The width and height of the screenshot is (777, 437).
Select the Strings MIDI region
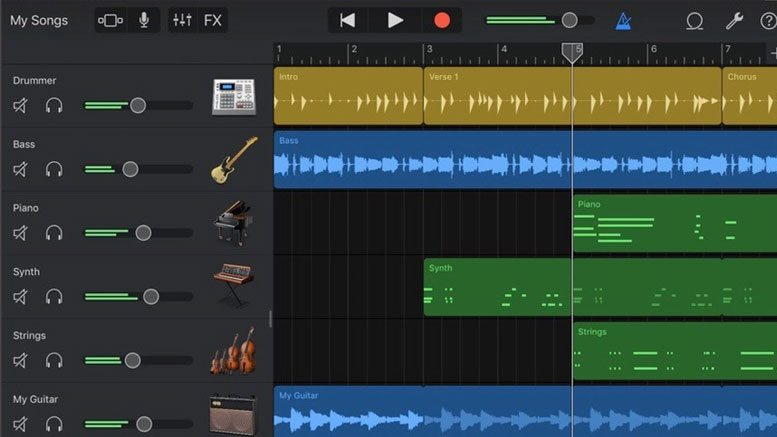pos(675,351)
